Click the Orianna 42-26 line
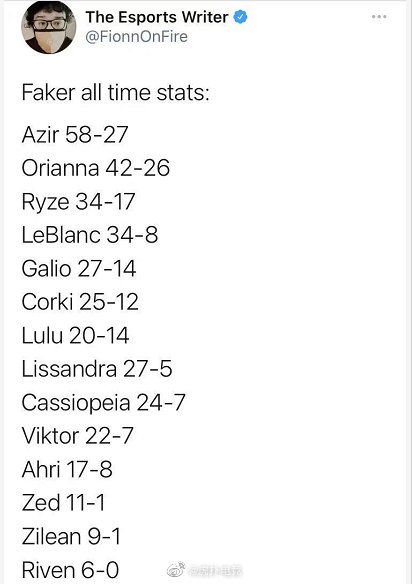Viewport: 412px width, 584px height. pos(96,168)
